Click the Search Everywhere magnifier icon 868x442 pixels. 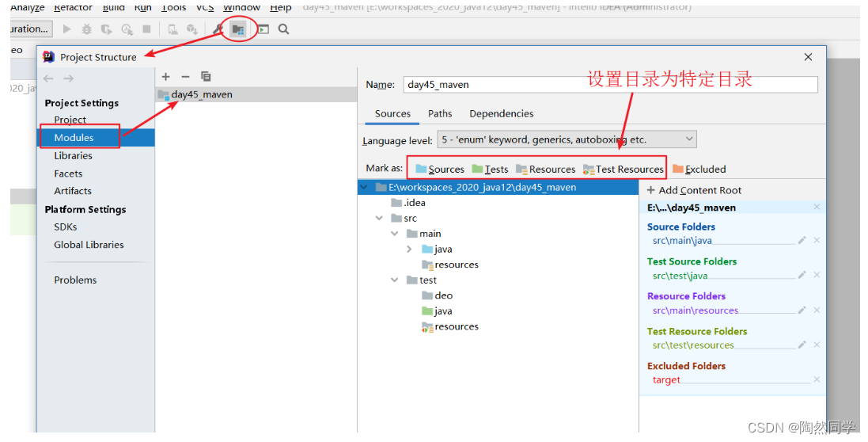(283, 29)
